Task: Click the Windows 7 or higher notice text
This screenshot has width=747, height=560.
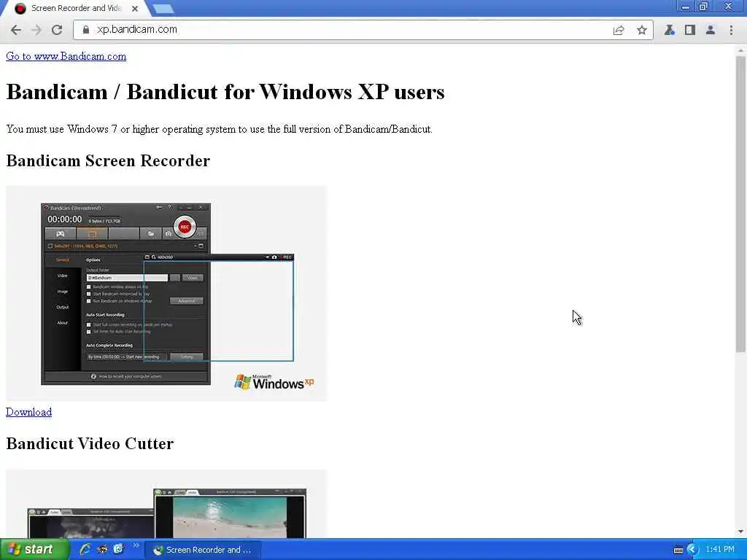Action: pyautogui.click(x=219, y=129)
